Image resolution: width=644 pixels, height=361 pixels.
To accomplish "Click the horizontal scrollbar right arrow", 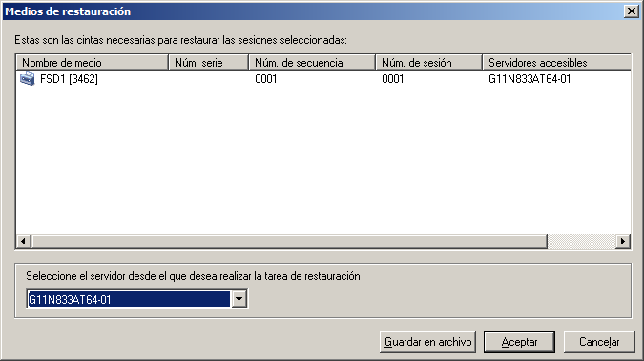I will coord(623,241).
